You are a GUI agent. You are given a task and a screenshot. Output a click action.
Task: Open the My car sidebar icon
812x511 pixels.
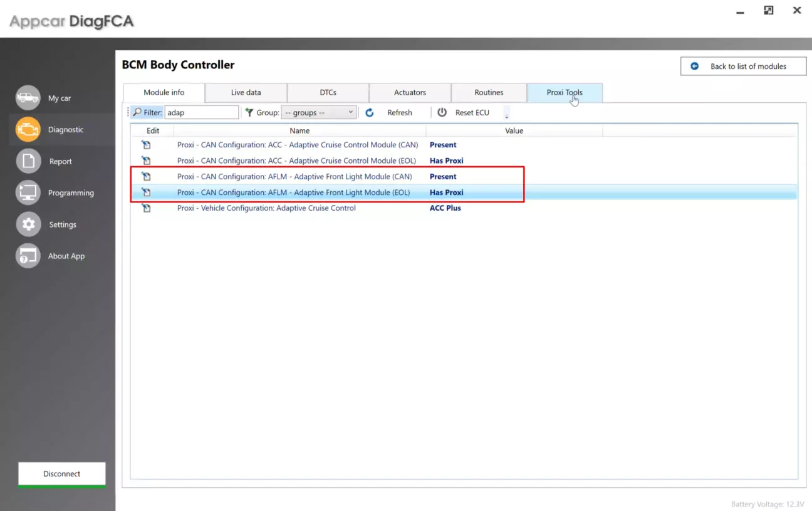pos(28,98)
